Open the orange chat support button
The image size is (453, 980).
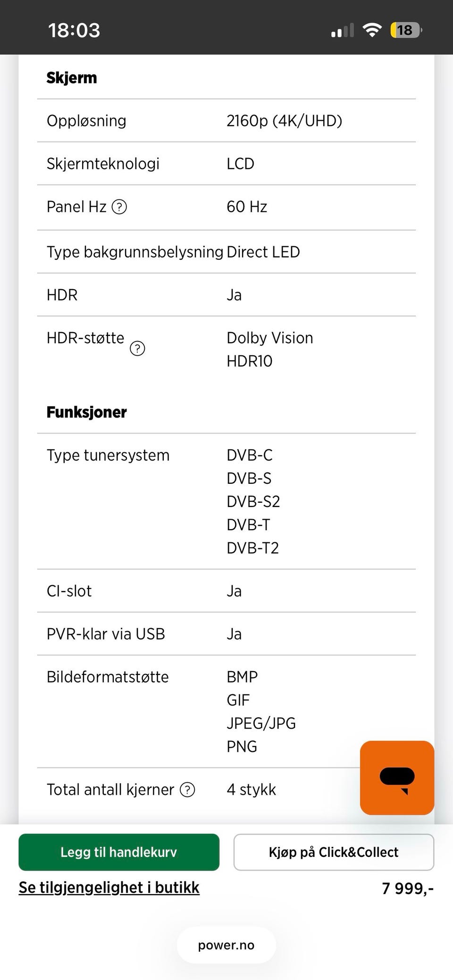[x=397, y=778]
